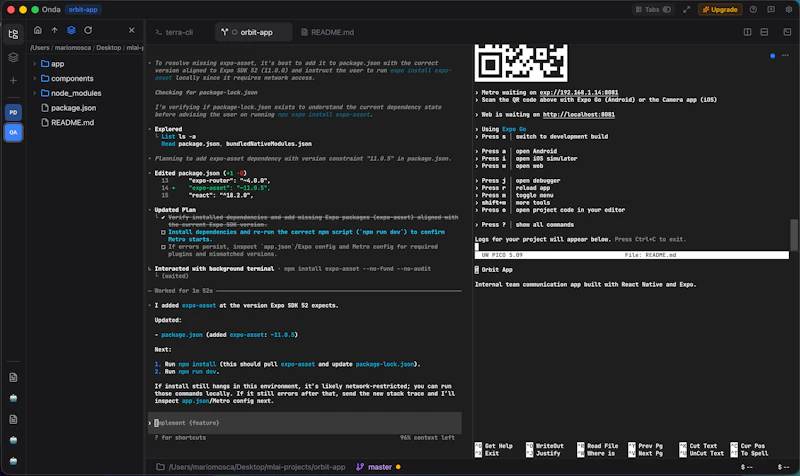The height and width of the screenshot is (476, 800).
Task: Expand the node_modules folder chevron
Action: pos(34,93)
